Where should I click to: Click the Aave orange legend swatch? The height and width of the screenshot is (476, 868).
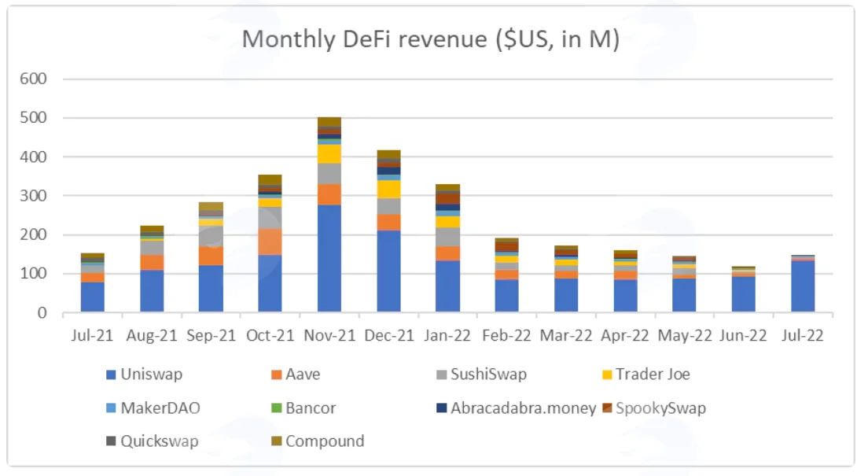point(276,375)
